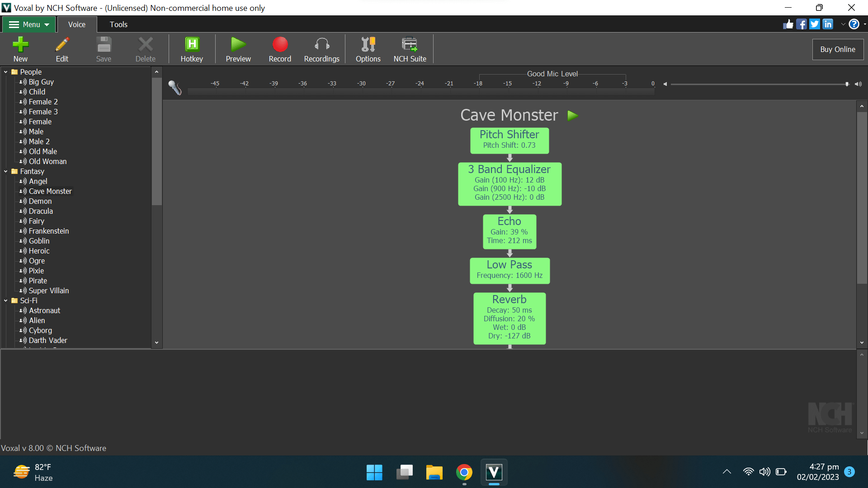Click the Record button to start recording
868x488 pixels.
coord(279,49)
